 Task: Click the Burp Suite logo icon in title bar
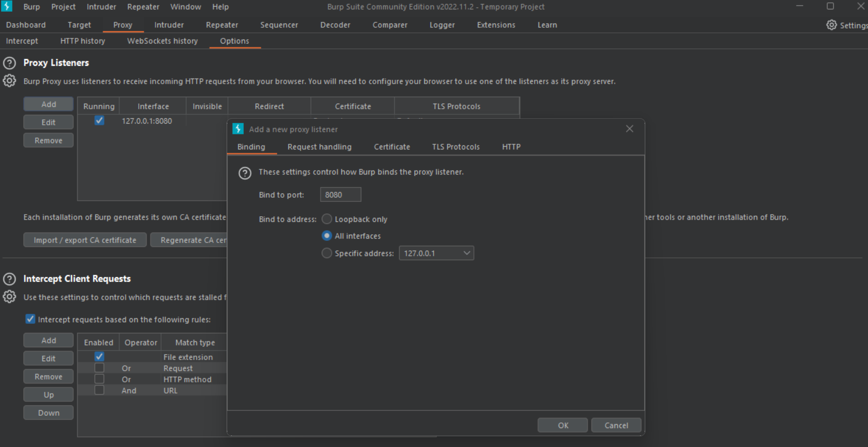(7, 7)
